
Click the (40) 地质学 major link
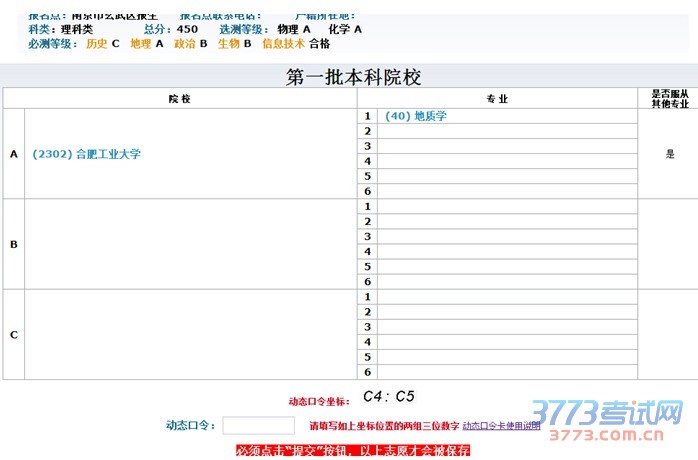click(x=416, y=116)
